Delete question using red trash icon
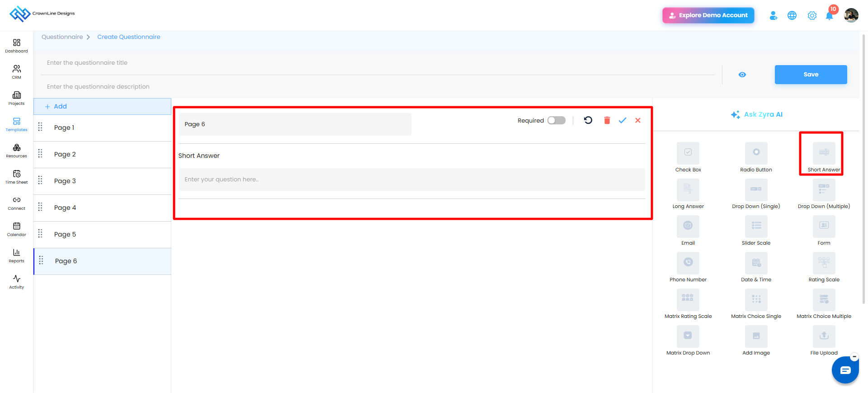 coord(607,120)
